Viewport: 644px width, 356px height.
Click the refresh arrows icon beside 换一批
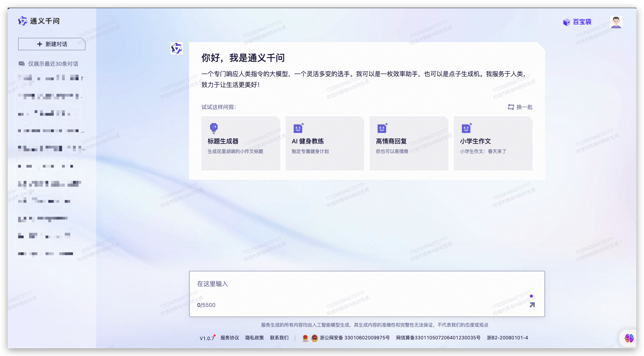(x=511, y=107)
